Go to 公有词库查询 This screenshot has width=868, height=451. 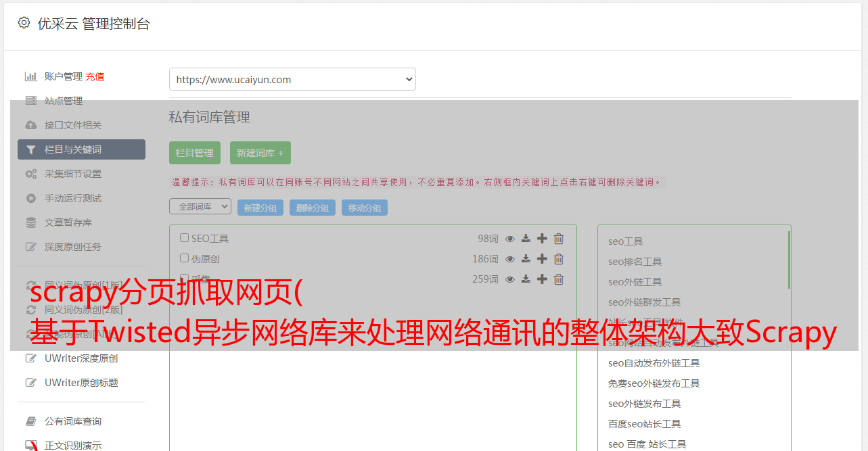[x=73, y=421]
